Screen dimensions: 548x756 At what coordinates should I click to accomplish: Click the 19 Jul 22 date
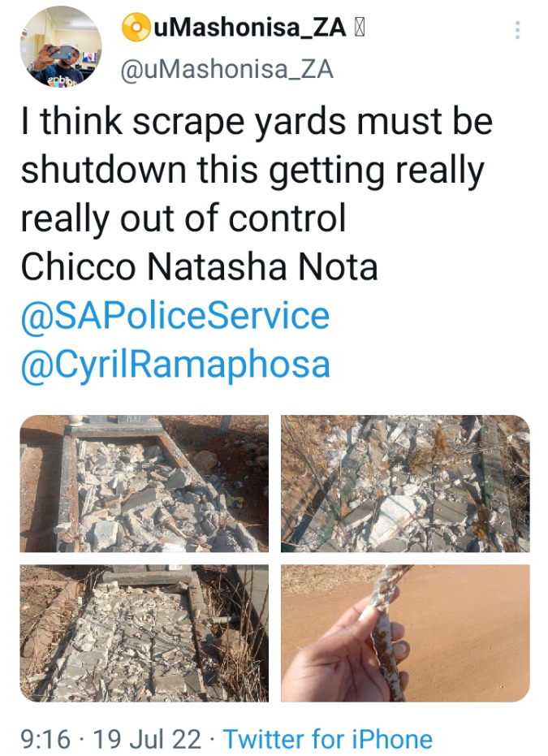point(146,739)
